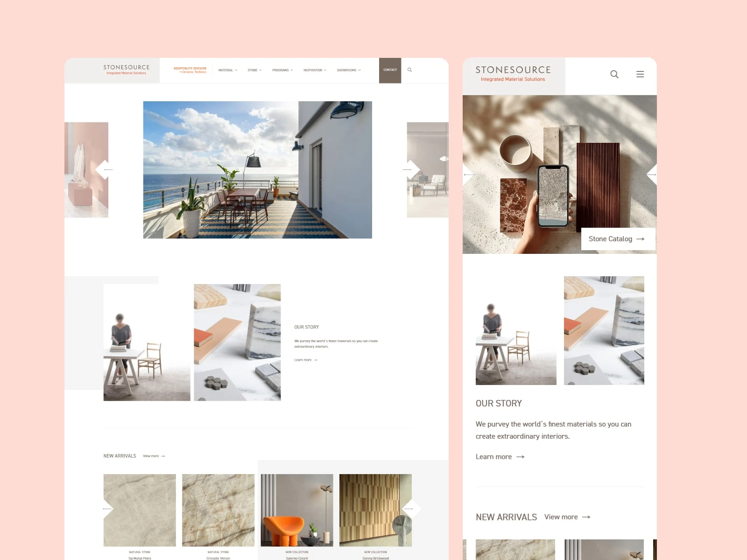Expand the Stone dropdown menu
The image size is (747, 560).
[254, 70]
